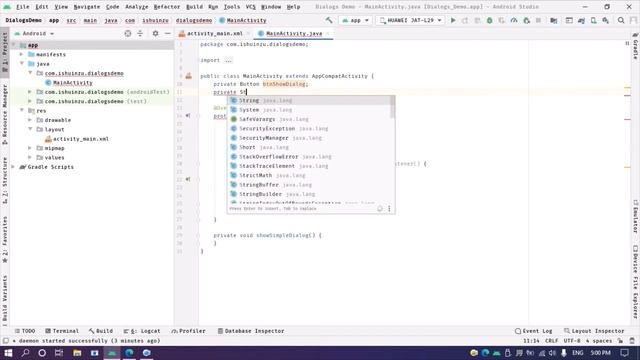Open the Emulator side tool window
Viewport: 640px width, 360px height.
point(636,216)
